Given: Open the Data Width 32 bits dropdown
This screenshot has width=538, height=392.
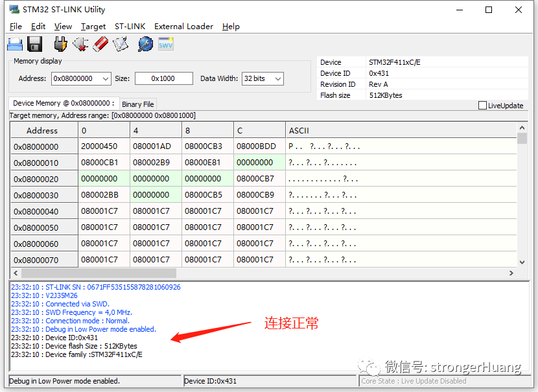Looking at the screenshot, I should [278, 79].
